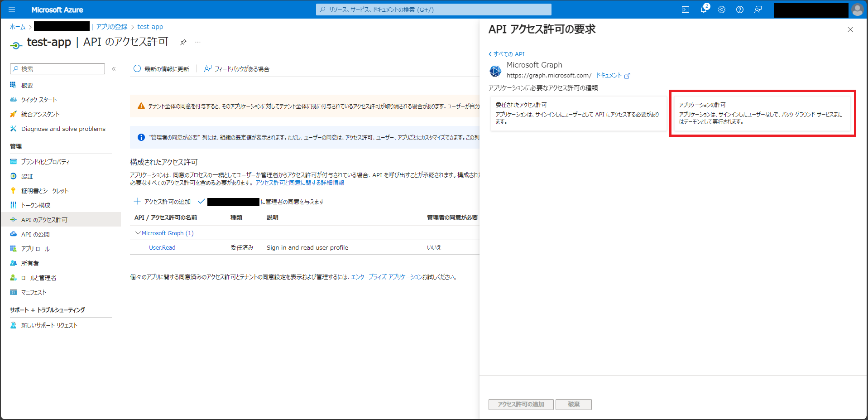
Task: Click the Microsoft Graph logo icon
Action: pos(495,71)
